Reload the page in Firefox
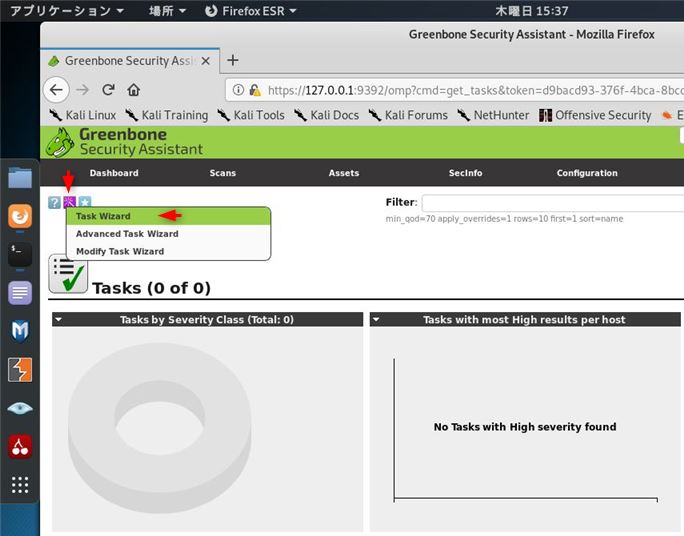This screenshot has height=536, width=684. pos(108,90)
